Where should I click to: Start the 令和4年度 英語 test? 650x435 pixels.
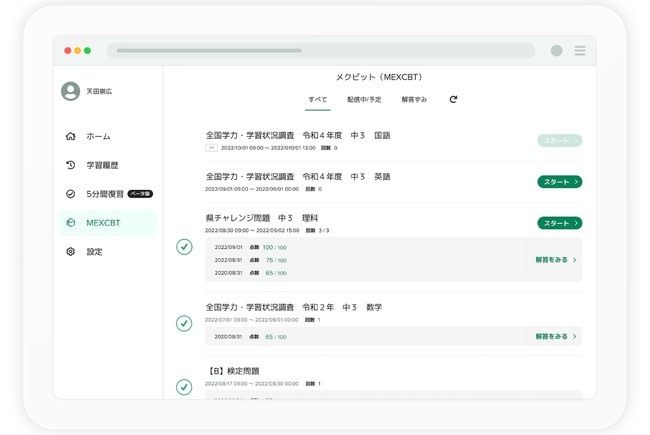pos(560,182)
